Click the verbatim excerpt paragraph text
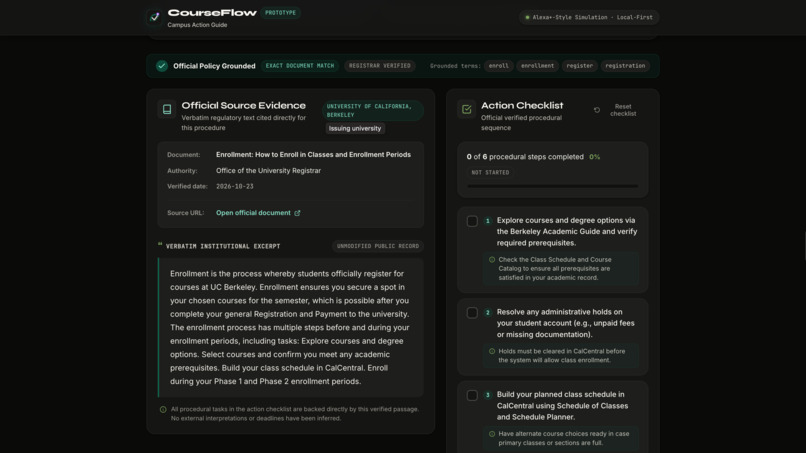The image size is (806, 453). pyautogui.click(x=290, y=328)
